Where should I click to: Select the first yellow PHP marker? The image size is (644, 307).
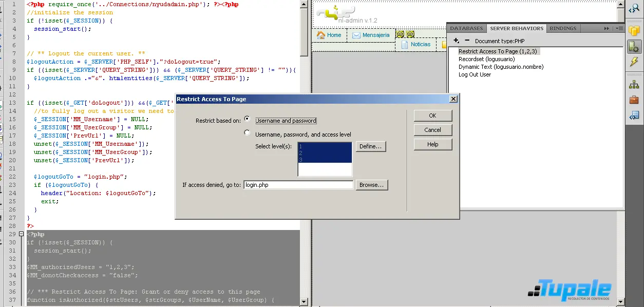click(400, 34)
